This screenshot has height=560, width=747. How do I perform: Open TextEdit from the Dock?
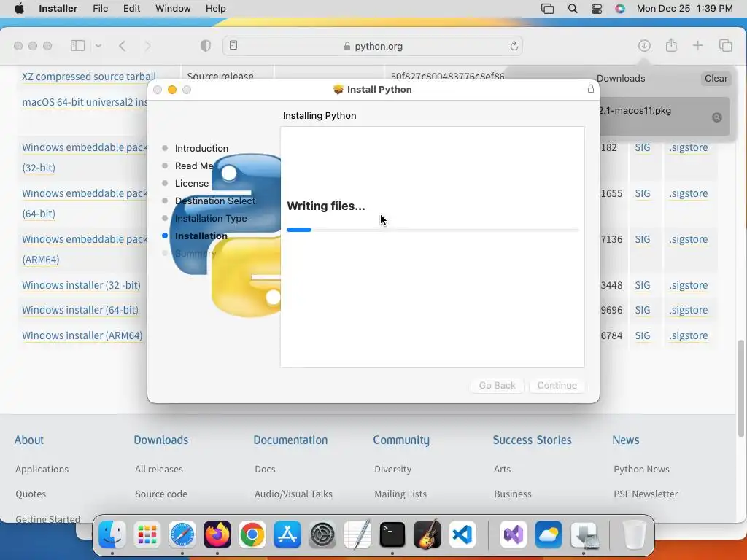coord(357,534)
